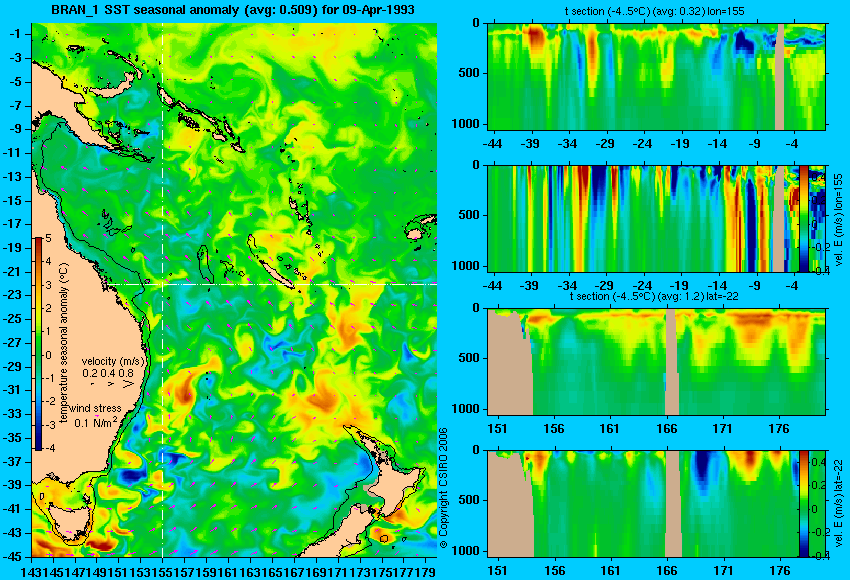Viewport: 850px width, 580px height.
Task: Click the seabed mask at 166 in the lat=-22 temperature section
Action: [x=672, y=362]
